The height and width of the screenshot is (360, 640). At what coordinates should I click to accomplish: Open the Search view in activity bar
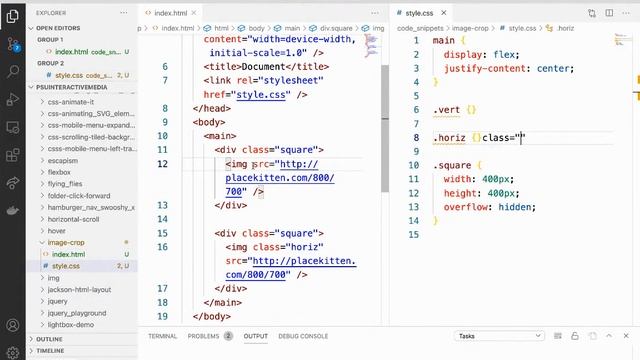(13, 71)
